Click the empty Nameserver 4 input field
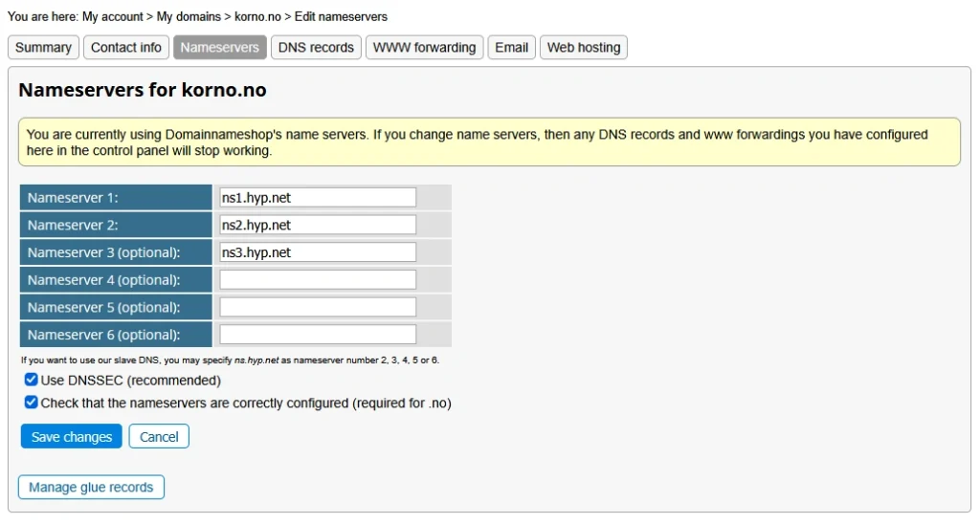The image size is (980, 524). (x=318, y=280)
